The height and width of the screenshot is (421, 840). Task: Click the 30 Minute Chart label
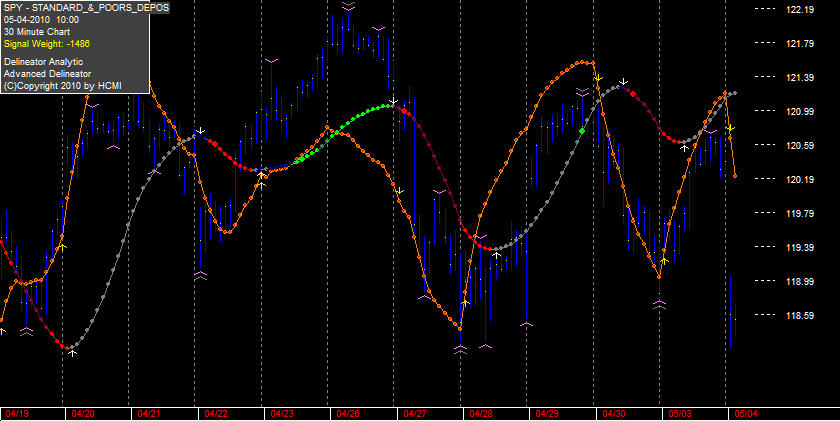tap(36, 32)
